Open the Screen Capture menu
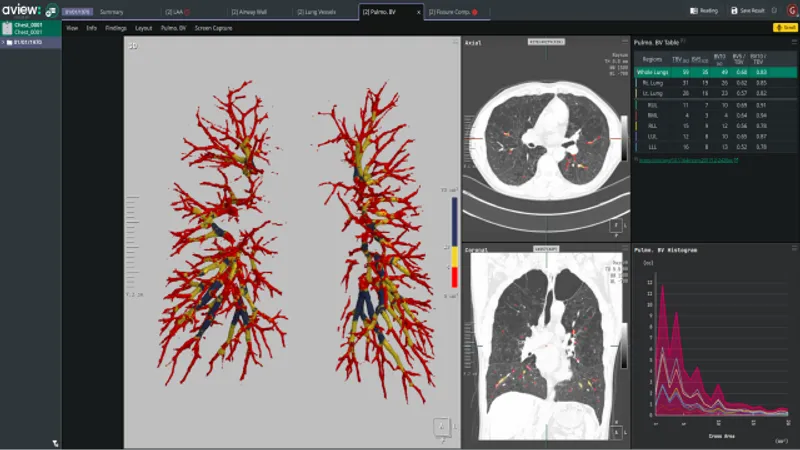The image size is (800, 450). [213, 28]
